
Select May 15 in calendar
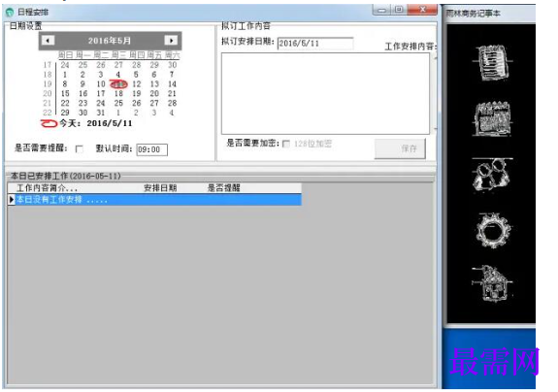pos(65,93)
